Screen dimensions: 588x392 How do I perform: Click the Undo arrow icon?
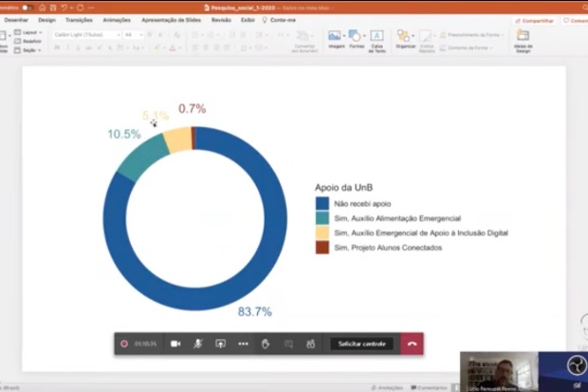click(x=64, y=8)
